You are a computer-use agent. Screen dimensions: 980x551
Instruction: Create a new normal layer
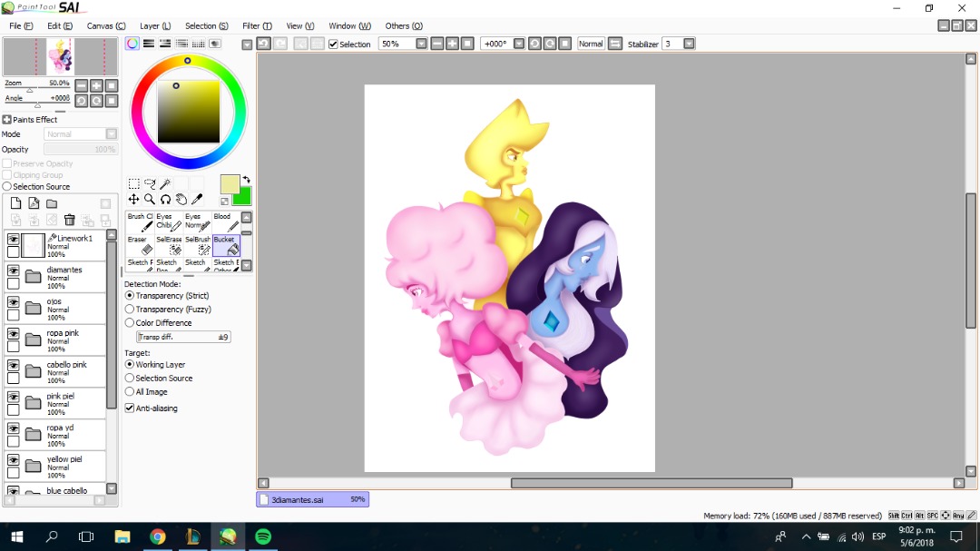(15, 203)
